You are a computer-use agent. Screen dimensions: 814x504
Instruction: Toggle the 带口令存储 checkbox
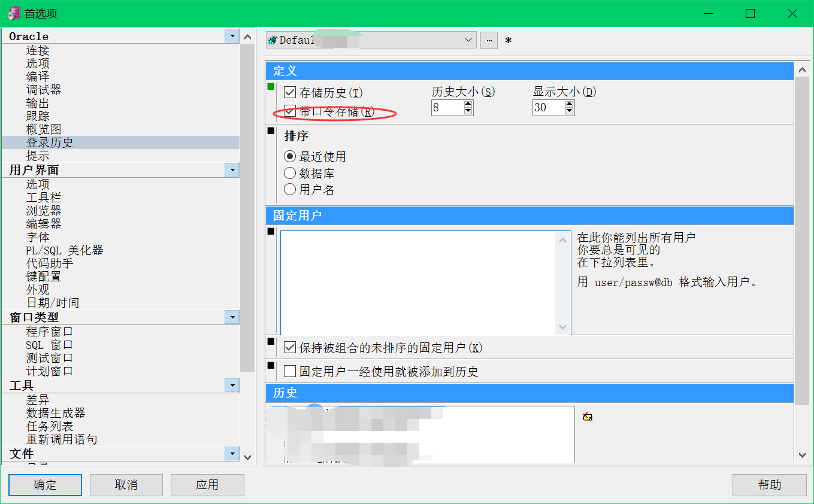(x=290, y=111)
